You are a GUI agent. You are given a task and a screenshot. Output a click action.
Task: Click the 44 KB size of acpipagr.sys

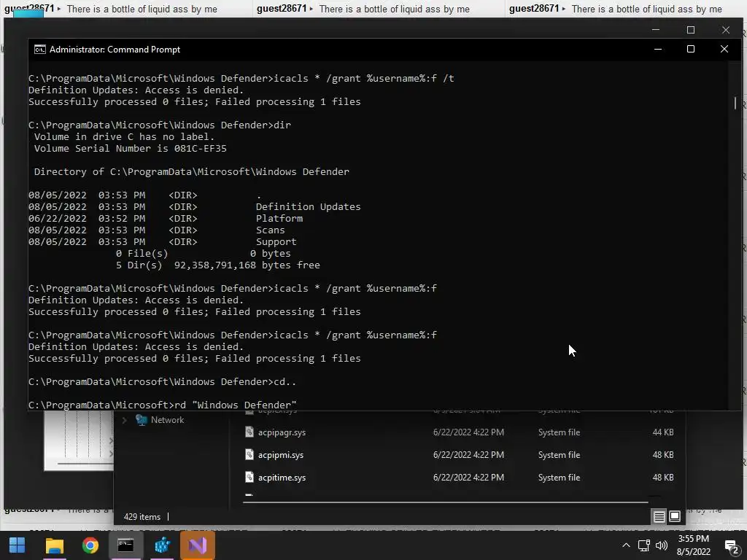pos(663,432)
